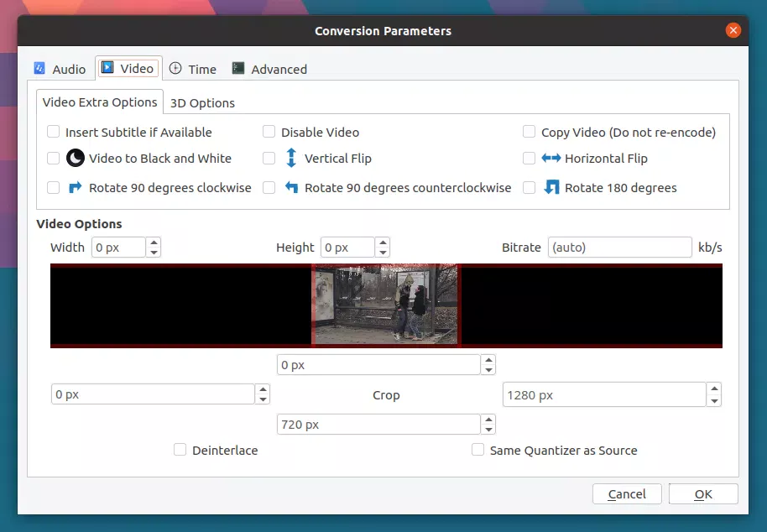The height and width of the screenshot is (532, 767).
Task: Confirm settings with the OK button
Action: (703, 493)
